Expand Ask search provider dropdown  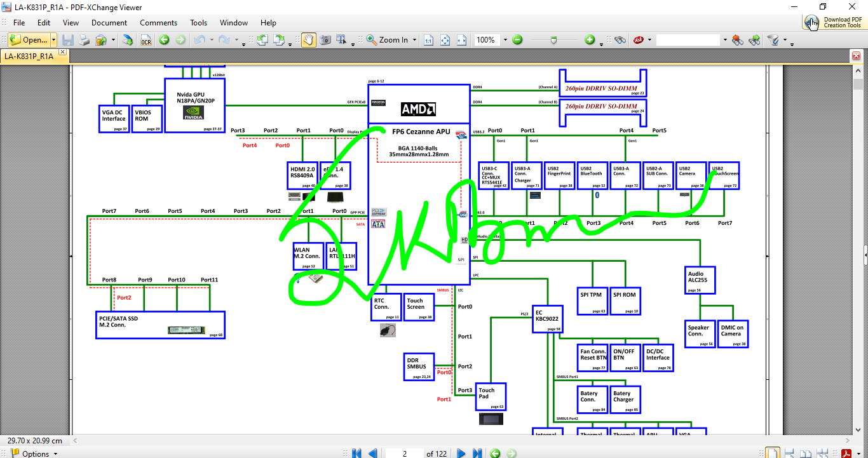tap(650, 40)
